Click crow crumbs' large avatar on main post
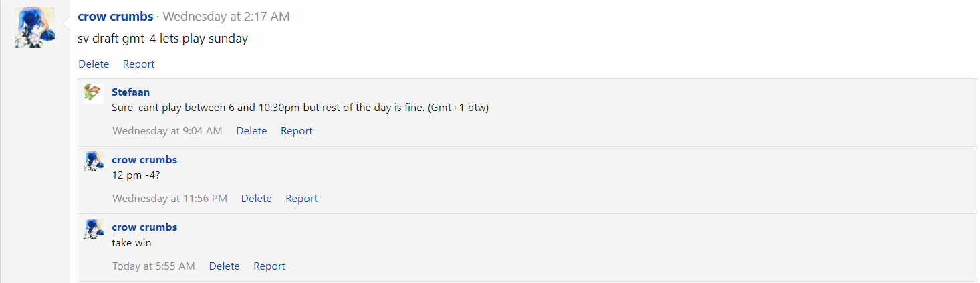This screenshot has height=283, width=980. coord(35,27)
